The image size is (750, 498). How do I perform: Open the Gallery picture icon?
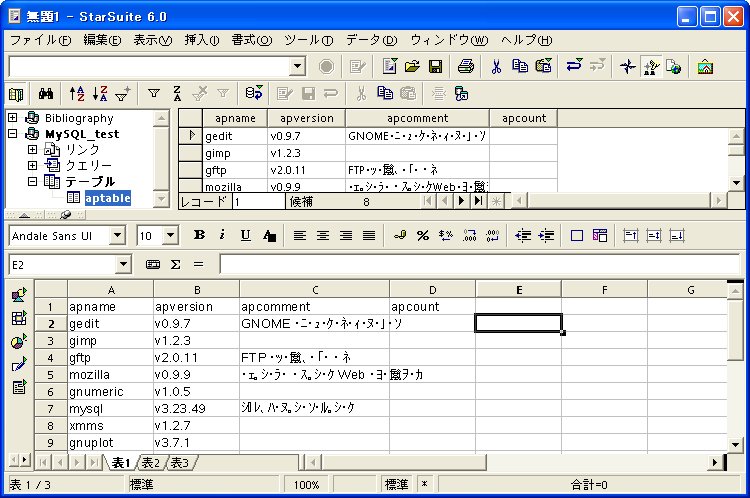(705, 66)
